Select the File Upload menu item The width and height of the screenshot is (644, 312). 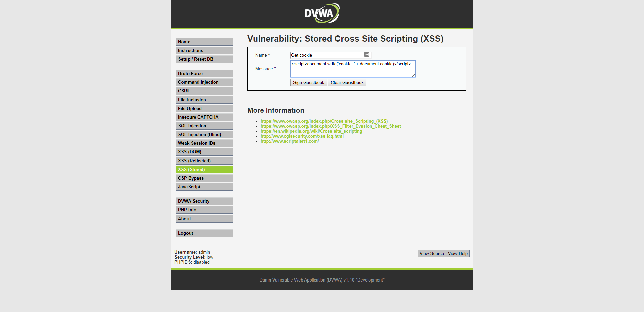click(204, 108)
